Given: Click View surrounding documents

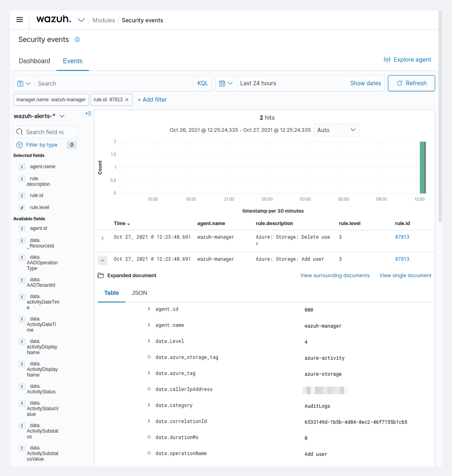Looking at the screenshot, I should pos(335,275).
